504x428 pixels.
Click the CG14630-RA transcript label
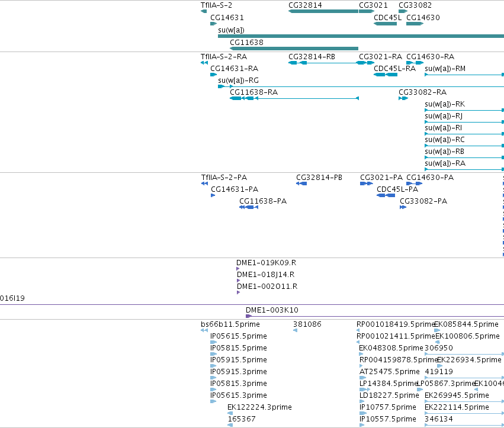[x=430, y=57]
